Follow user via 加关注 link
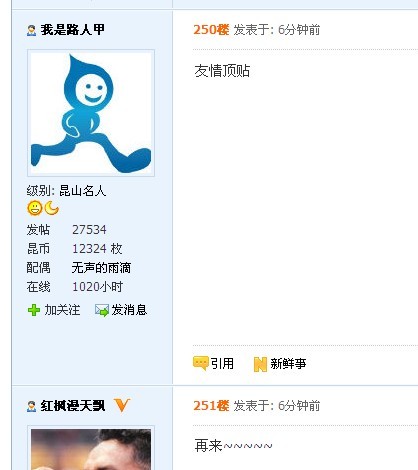Image resolution: width=418 pixels, height=470 pixels. click(x=62, y=310)
